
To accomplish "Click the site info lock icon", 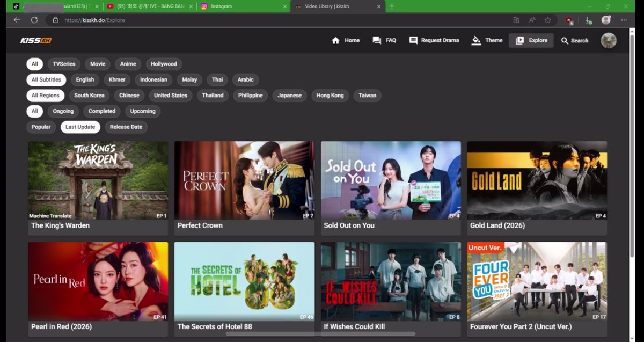I will click(x=55, y=20).
